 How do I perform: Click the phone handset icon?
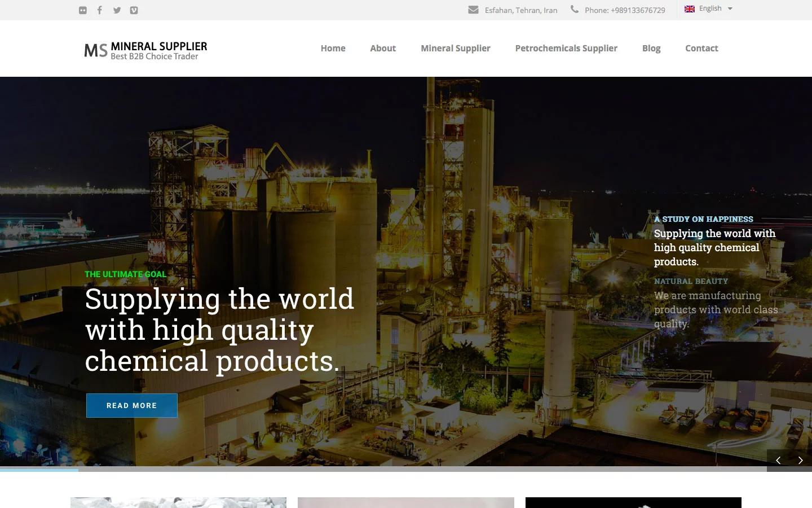point(574,9)
